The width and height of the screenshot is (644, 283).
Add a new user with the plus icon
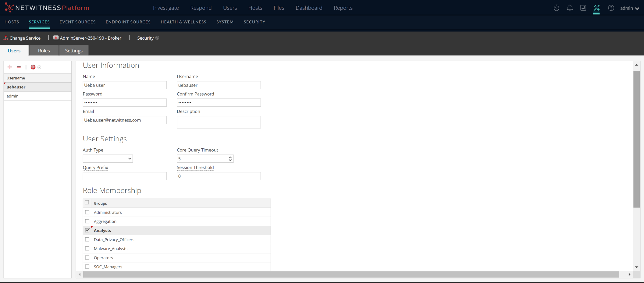tap(10, 67)
